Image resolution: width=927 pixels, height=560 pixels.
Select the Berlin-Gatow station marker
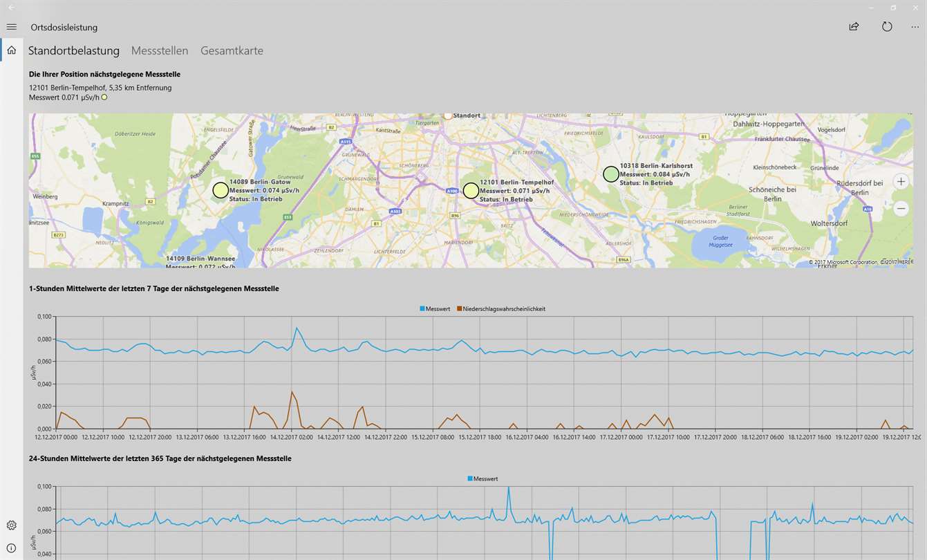[220, 190]
